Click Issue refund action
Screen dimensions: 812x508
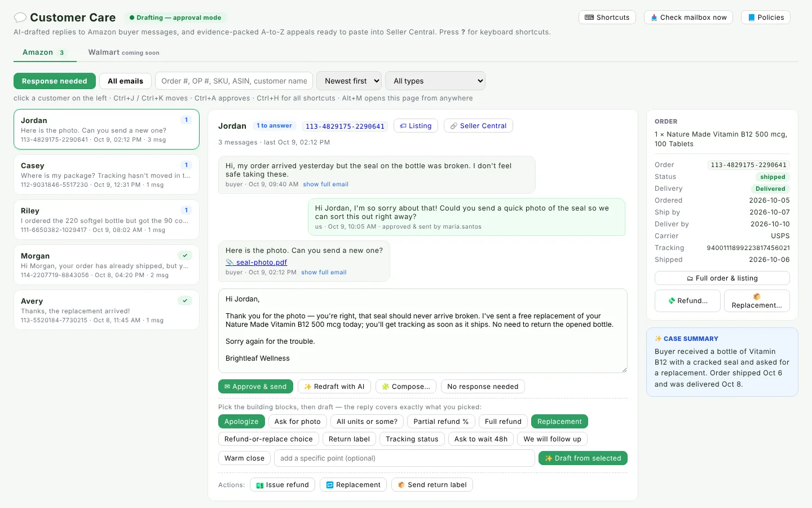(283, 485)
